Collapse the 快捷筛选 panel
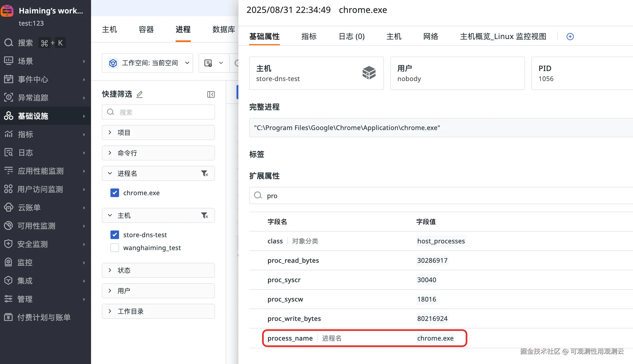 click(x=211, y=94)
